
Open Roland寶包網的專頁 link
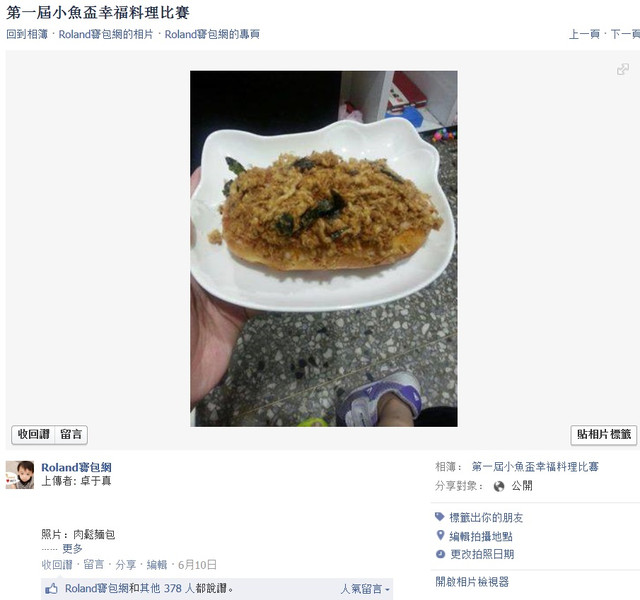coord(212,34)
